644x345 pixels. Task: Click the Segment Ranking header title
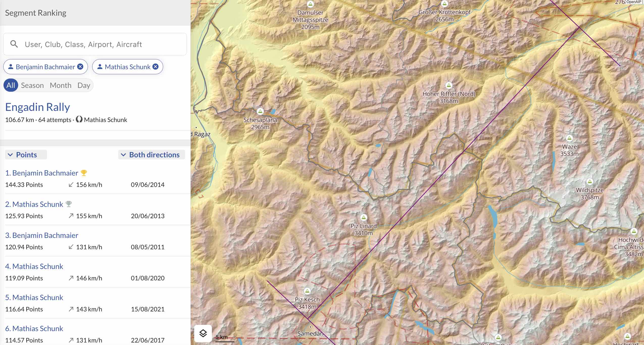36,13
